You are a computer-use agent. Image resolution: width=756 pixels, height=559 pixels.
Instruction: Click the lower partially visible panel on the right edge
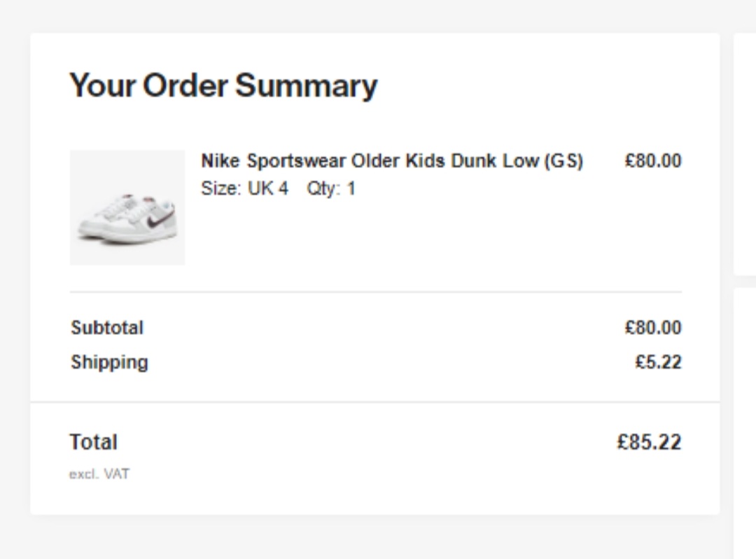pyautogui.click(x=745, y=420)
